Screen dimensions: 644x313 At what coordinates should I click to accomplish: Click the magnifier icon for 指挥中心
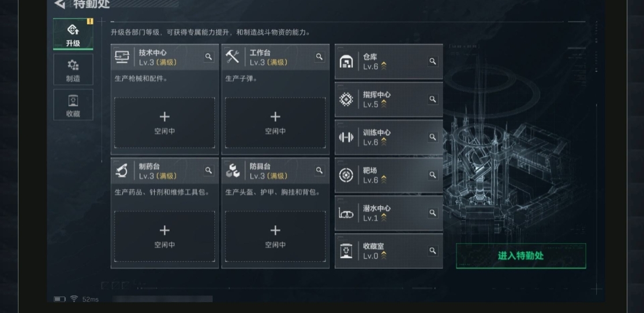pos(432,99)
